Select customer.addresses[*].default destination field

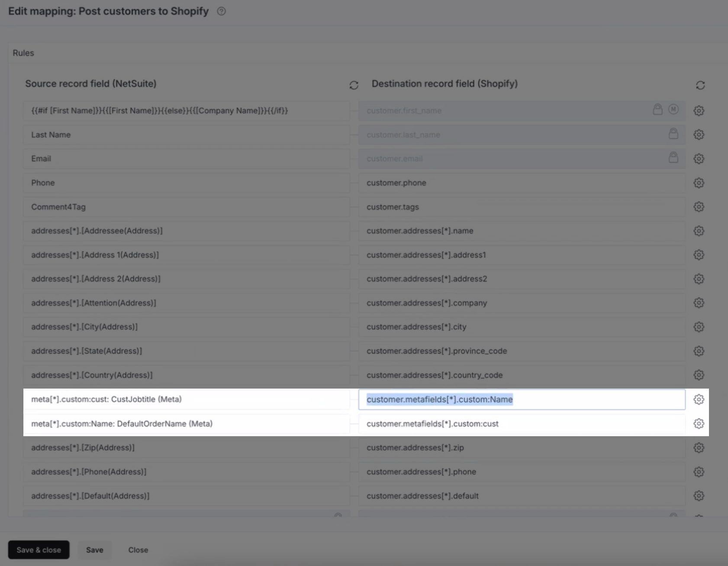point(522,496)
